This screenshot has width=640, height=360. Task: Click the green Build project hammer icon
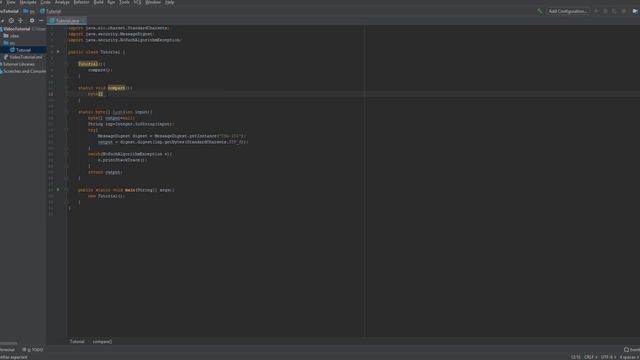540,11
